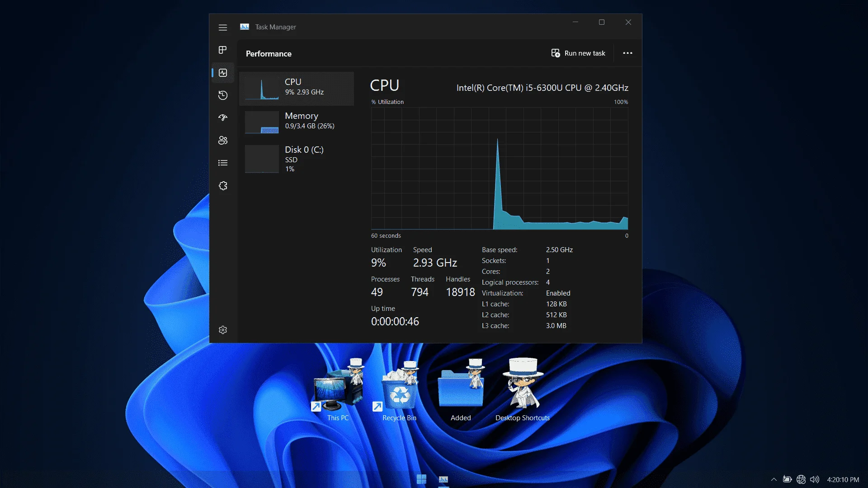Select the Disk 0 (C:) entry

pyautogui.click(x=297, y=159)
